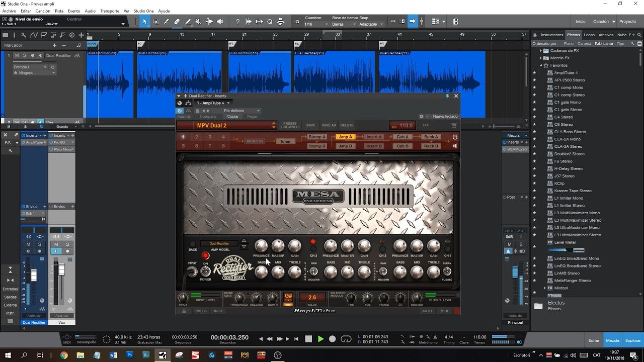Switch to the Loops browser tab

(589, 35)
